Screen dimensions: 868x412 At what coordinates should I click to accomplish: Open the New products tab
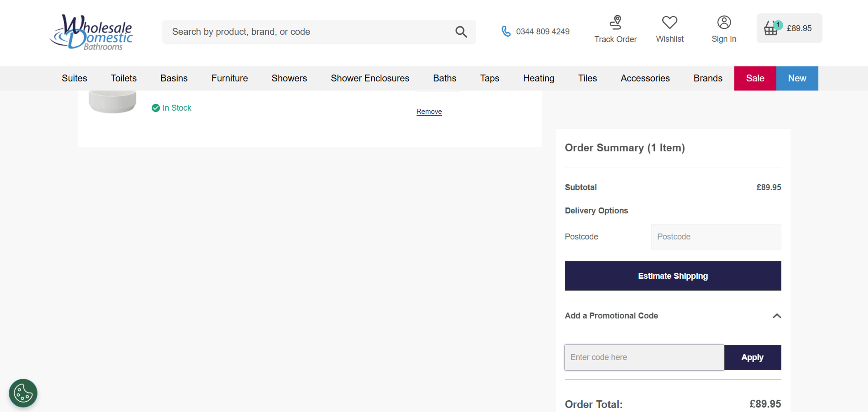(x=797, y=78)
